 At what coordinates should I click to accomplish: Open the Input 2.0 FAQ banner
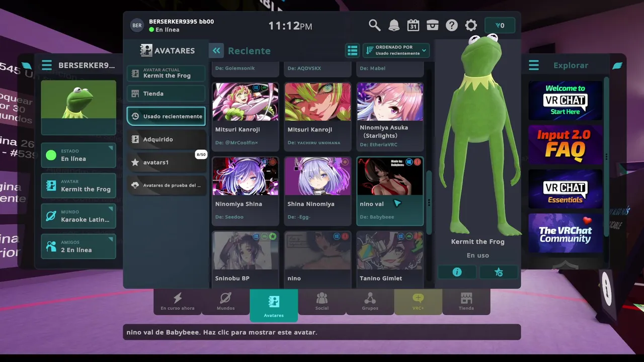click(x=565, y=144)
